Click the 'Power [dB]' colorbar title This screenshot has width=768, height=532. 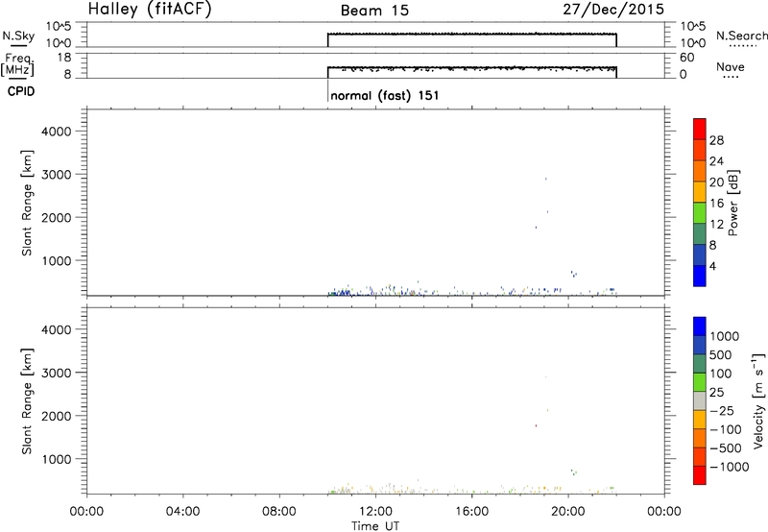(733, 203)
